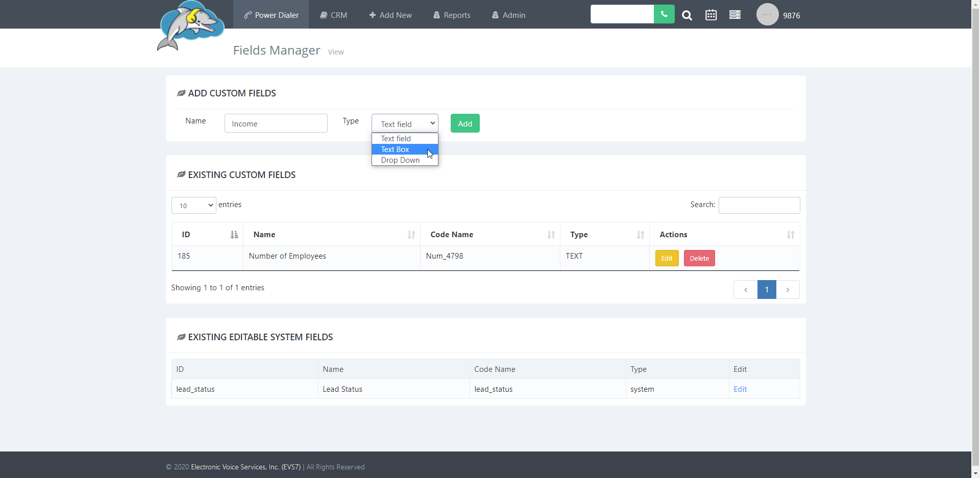
Task: Click the phone number input in top bar
Action: point(622,14)
